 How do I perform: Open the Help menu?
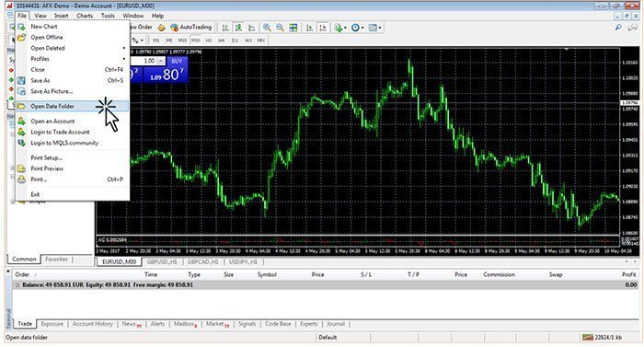click(x=157, y=16)
